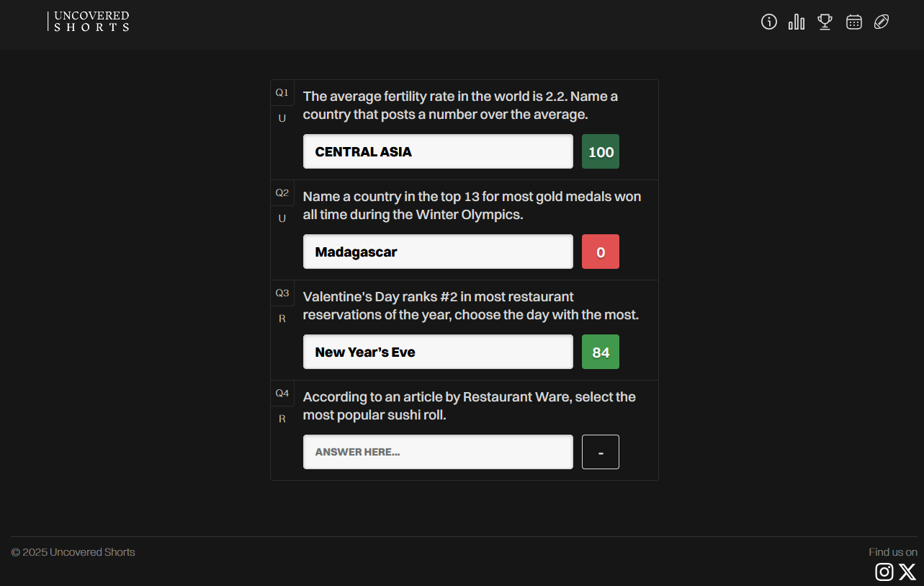The image size is (924, 586).
Task: Click the trophy leaderboard icon
Action: tap(825, 22)
